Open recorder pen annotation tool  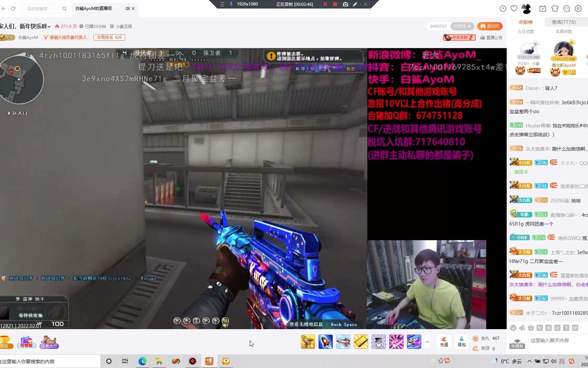pos(355,4)
